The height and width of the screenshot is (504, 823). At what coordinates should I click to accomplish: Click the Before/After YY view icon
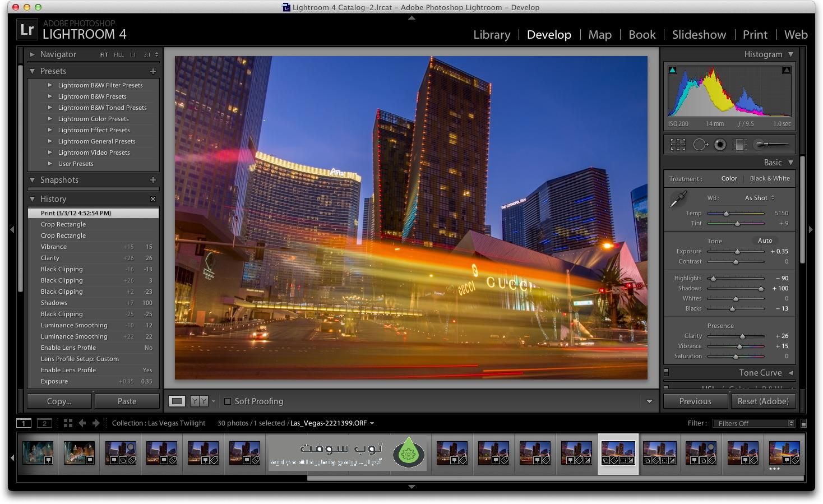pyautogui.click(x=199, y=401)
